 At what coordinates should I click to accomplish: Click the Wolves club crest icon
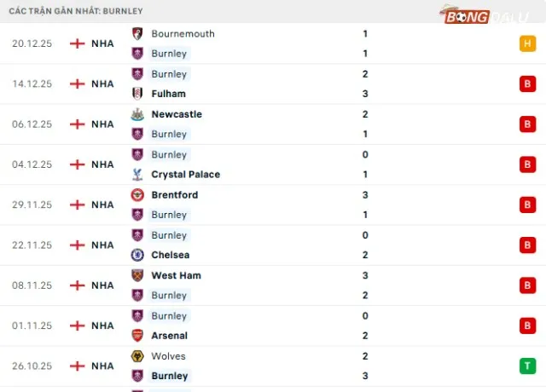[x=136, y=356]
